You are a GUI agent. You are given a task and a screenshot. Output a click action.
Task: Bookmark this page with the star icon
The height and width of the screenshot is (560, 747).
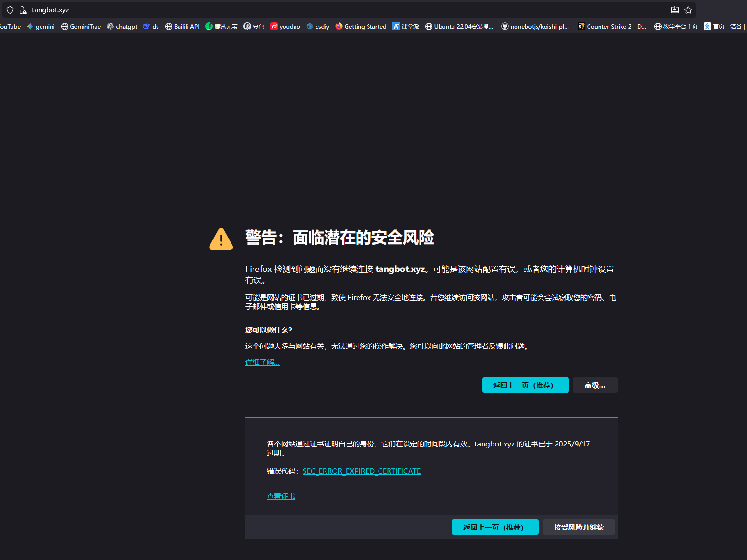tap(688, 10)
